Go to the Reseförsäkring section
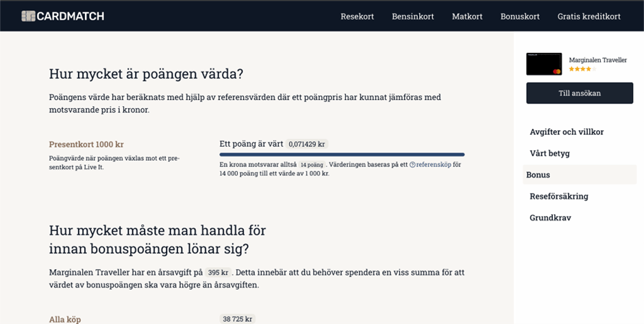The width and height of the screenshot is (644, 324). [558, 197]
